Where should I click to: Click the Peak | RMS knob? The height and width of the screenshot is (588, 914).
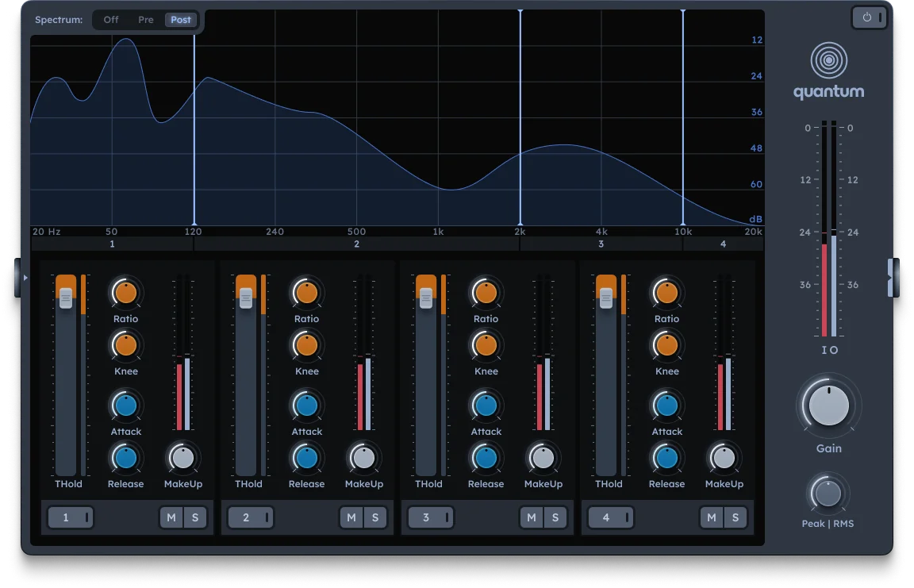[x=828, y=494]
